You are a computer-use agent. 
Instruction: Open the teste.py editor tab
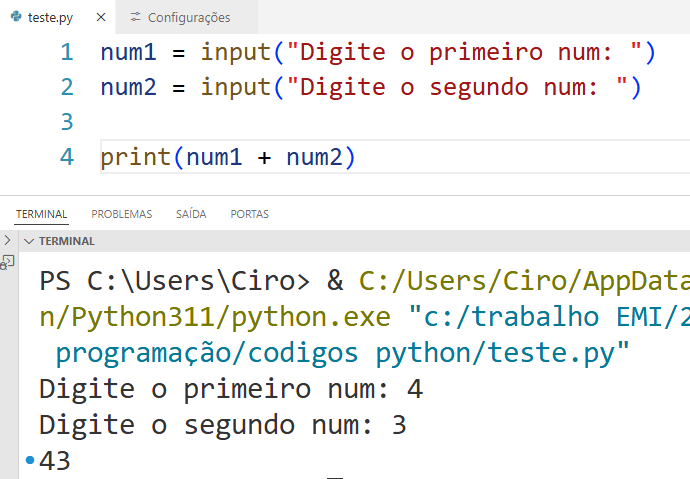50,17
